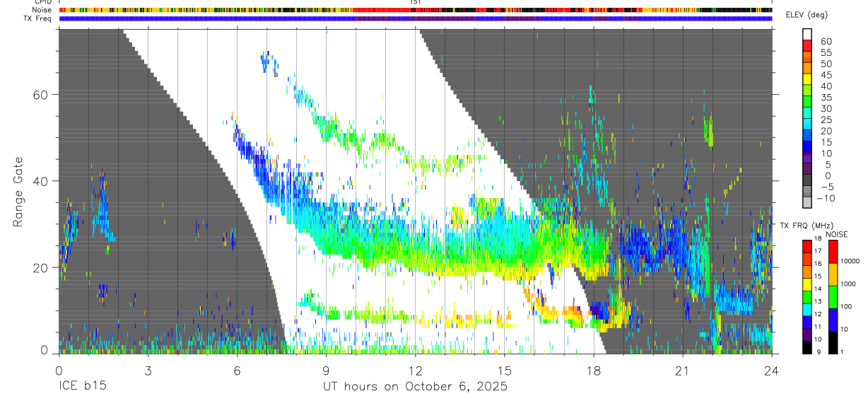Click the '16' label on TX FRQ legend
The image size is (868, 401).
[817, 262]
